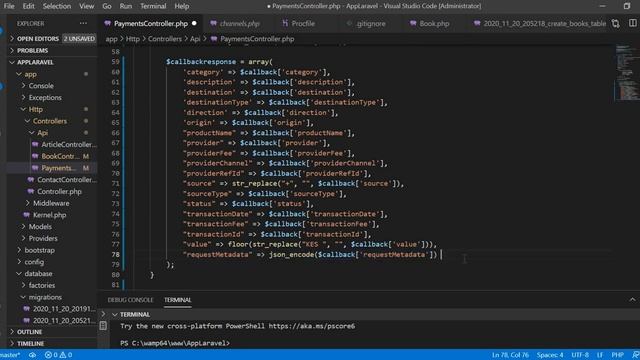Collapse the TERMINAL group chevron
Viewport: 640px width, 360px height.
115,314
